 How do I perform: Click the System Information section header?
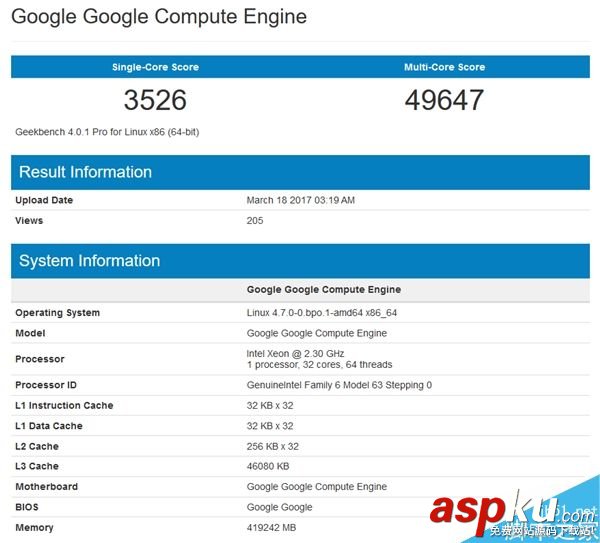point(89,261)
